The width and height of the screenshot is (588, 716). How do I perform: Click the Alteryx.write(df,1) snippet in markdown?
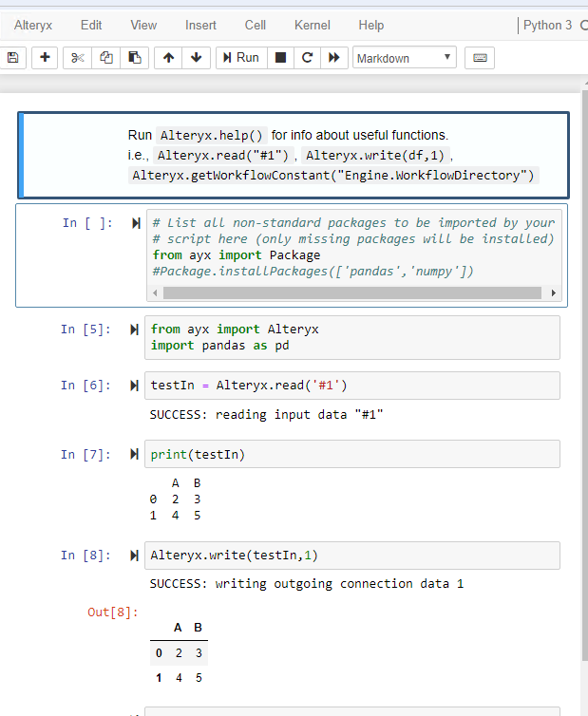375,155
